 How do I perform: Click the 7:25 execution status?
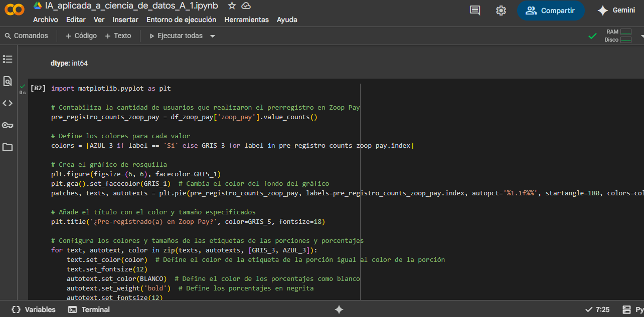click(597, 309)
